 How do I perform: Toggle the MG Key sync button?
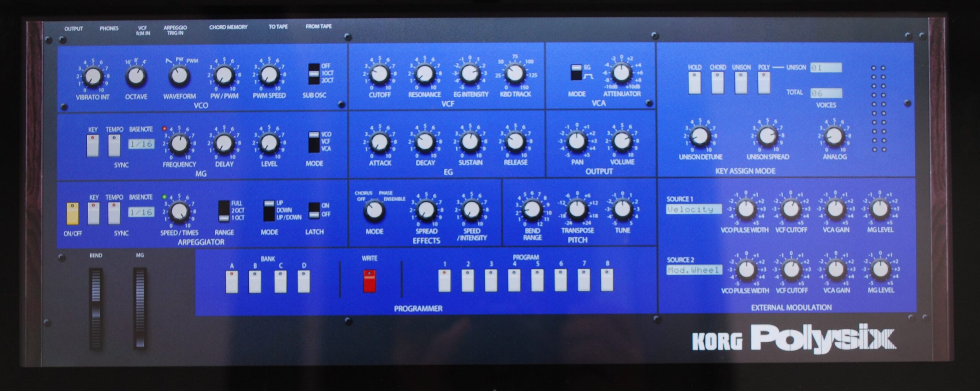93,146
